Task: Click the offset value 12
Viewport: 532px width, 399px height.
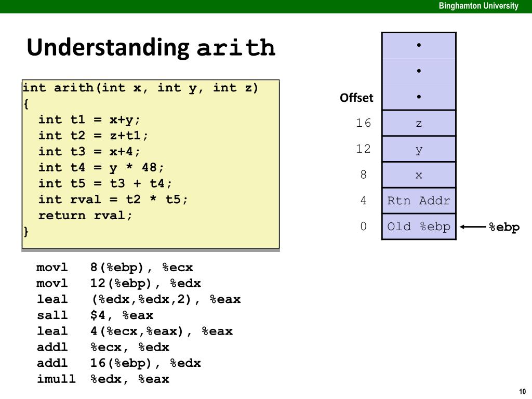Action: pos(363,149)
